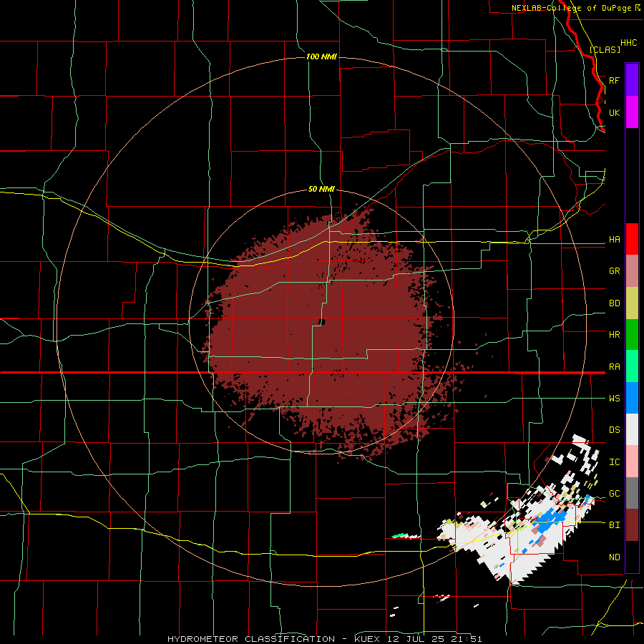Click the 100 NMI range ring label
This screenshot has height=644, width=644.
tap(321, 57)
